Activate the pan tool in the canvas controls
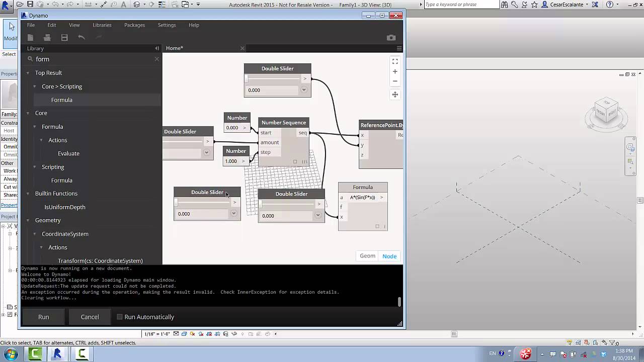Screen dimensions: 644x362 [x=395, y=94]
